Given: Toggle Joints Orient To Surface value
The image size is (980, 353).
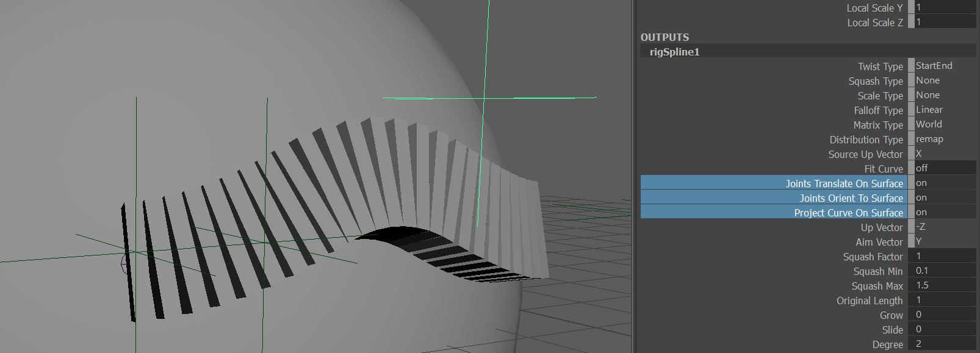Looking at the screenshot, I should (x=945, y=198).
